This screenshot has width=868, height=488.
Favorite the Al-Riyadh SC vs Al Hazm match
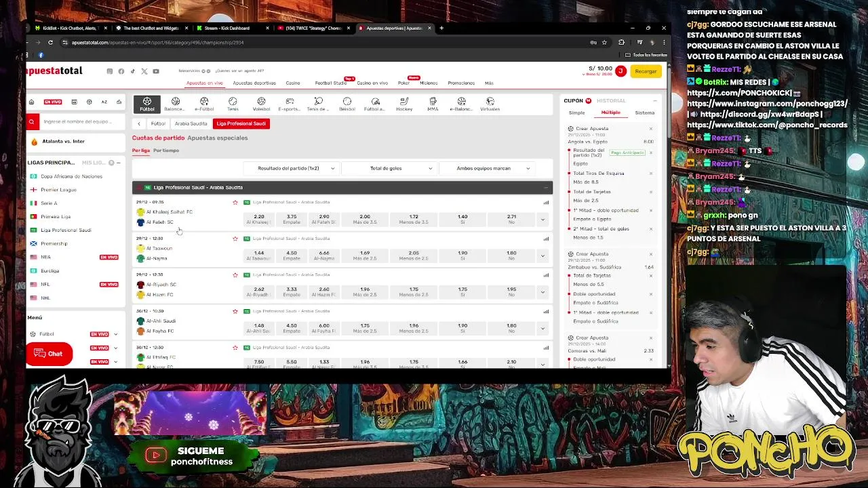235,274
